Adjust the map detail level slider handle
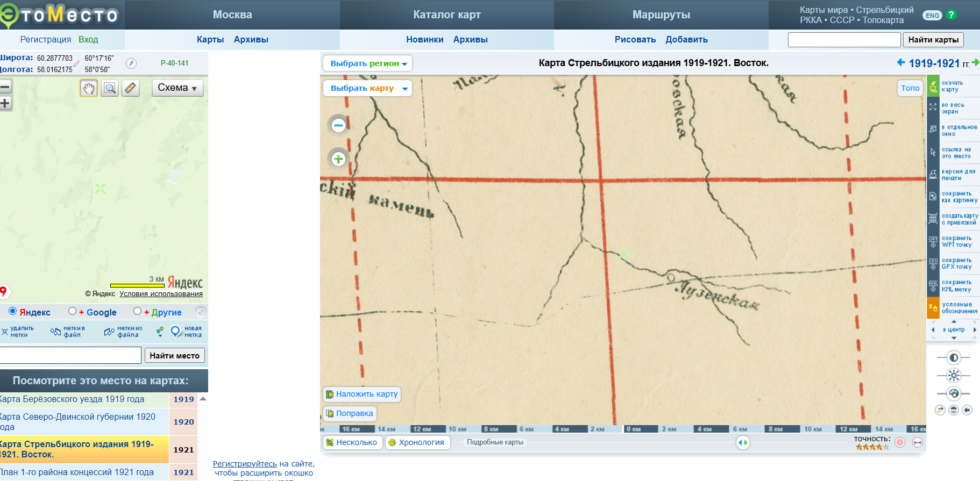980x481 pixels. pyautogui.click(x=743, y=442)
